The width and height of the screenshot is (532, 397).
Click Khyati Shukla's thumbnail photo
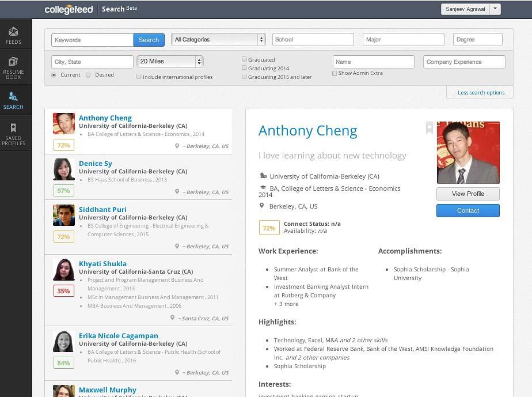pyautogui.click(x=64, y=269)
